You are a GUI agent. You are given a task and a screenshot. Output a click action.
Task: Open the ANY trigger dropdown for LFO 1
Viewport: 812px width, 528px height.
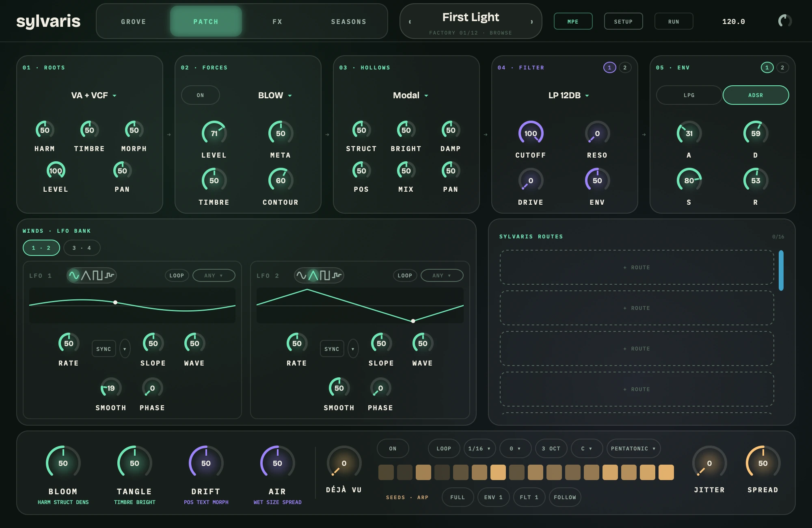click(214, 275)
